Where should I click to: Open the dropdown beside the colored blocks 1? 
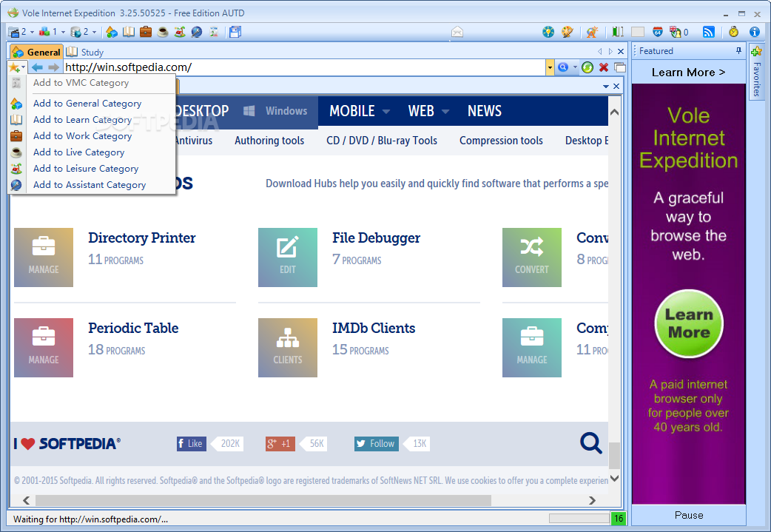[x=63, y=33]
